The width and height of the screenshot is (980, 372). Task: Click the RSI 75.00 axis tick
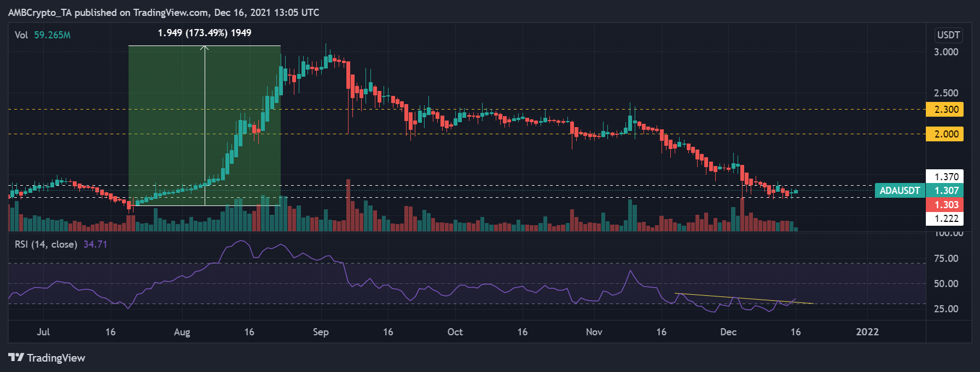946,259
